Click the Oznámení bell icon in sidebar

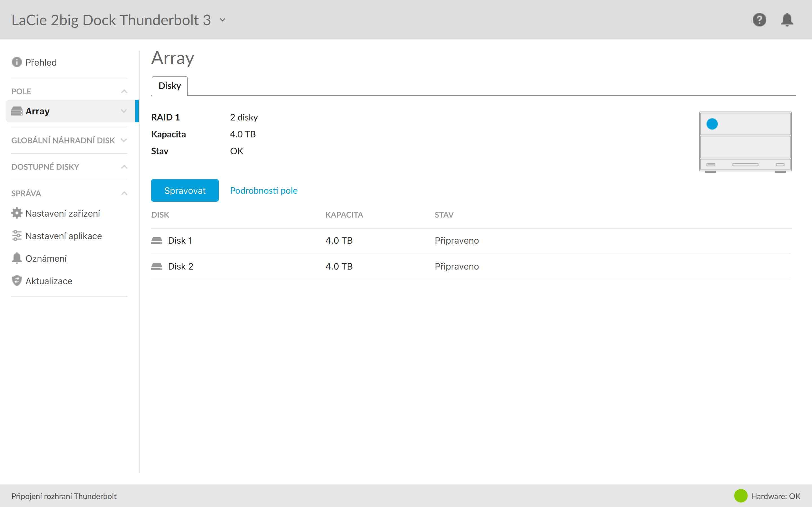coord(17,258)
